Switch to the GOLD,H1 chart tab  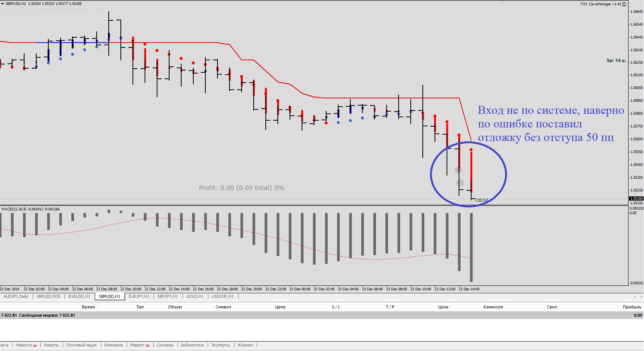pos(195,296)
